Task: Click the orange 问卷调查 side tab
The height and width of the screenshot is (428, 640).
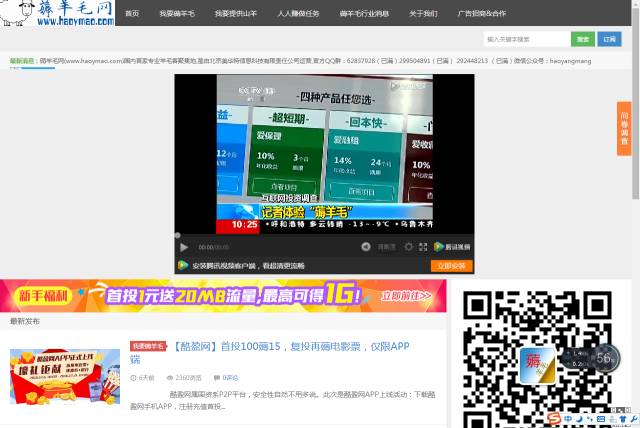Action: click(624, 129)
